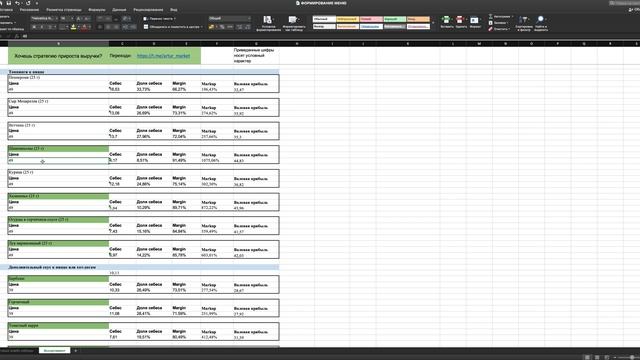Open the AutoSum dropdown arrow
The height and width of the screenshot is (360, 640).
point(513,17)
